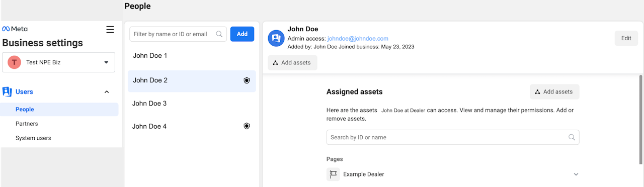Screen dimensions: 644x187
Task: Click shield icon beside John Doe 2
Action: tap(247, 80)
